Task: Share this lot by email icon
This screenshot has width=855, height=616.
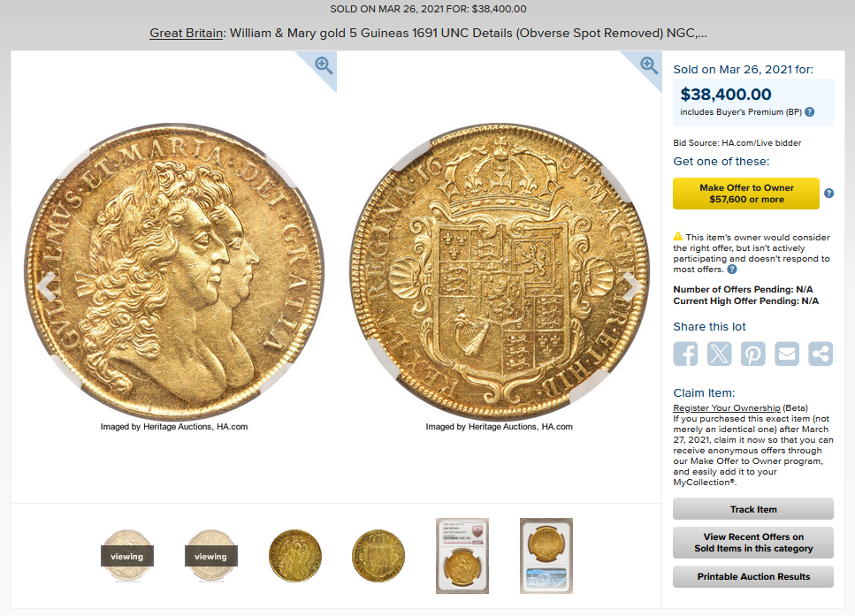Action: pyautogui.click(x=787, y=354)
